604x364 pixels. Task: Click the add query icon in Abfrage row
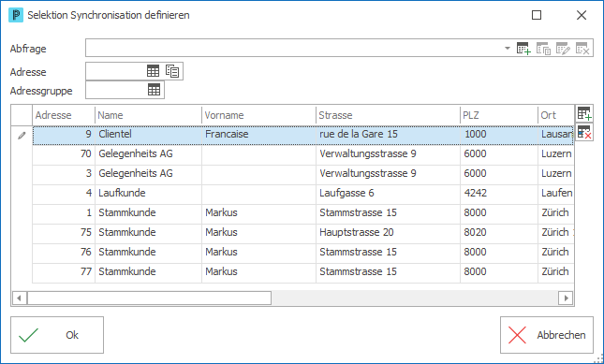tap(523, 49)
